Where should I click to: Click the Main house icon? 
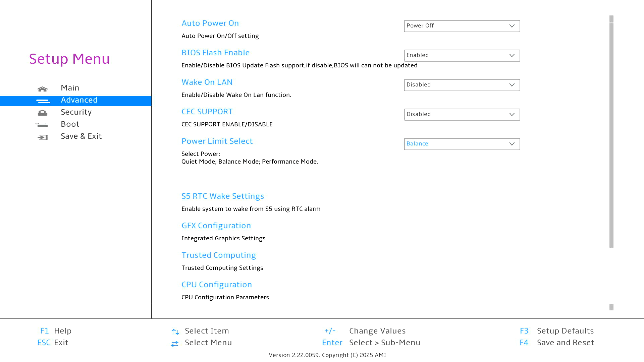click(x=43, y=89)
